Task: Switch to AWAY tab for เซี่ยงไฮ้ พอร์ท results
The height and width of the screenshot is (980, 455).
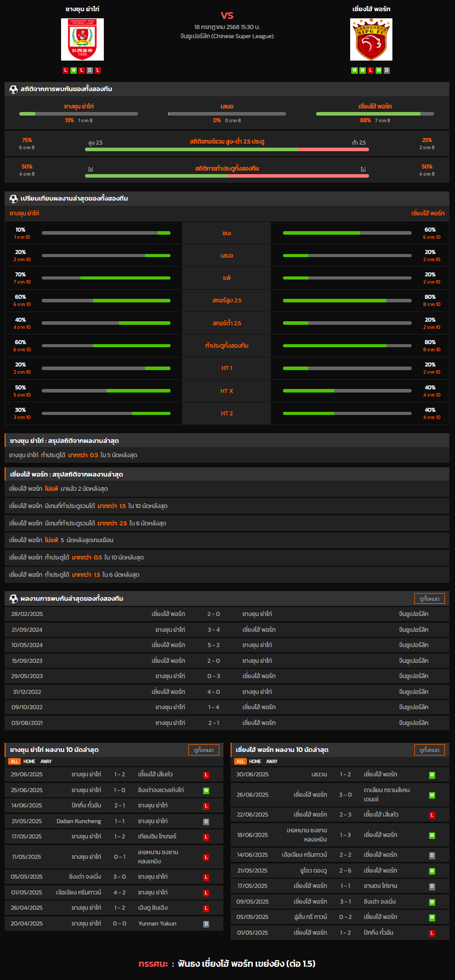Action: (x=272, y=762)
